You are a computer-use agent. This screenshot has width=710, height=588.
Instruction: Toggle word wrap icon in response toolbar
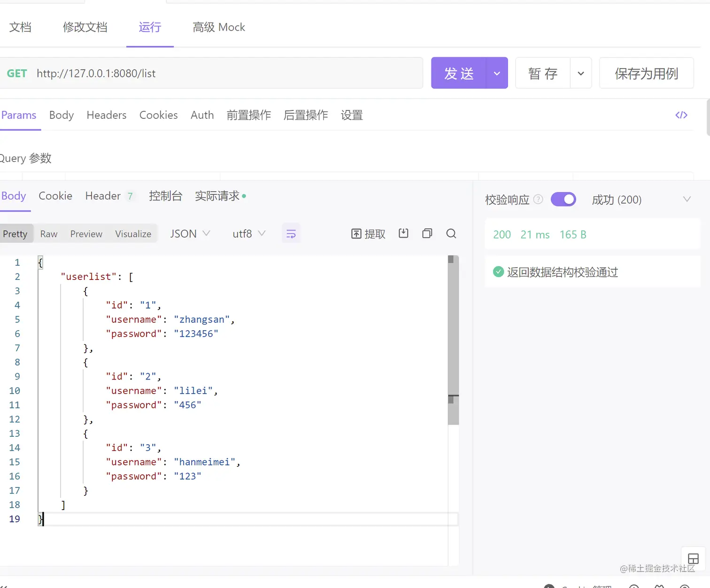click(291, 234)
